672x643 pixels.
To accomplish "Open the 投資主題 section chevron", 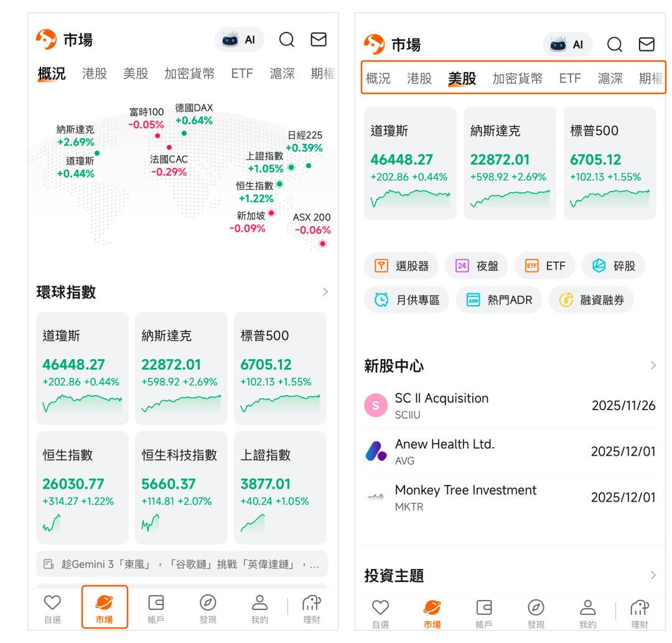I will click(x=653, y=575).
